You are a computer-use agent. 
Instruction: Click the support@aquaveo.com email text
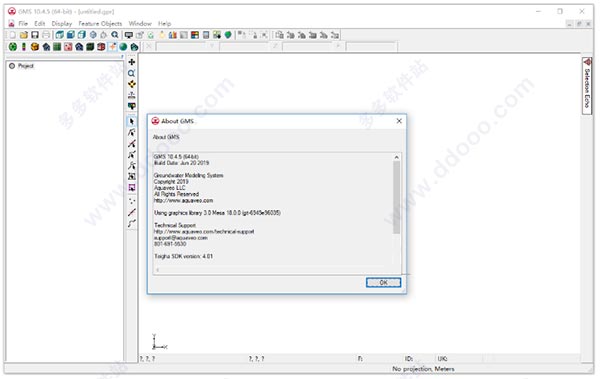point(181,238)
